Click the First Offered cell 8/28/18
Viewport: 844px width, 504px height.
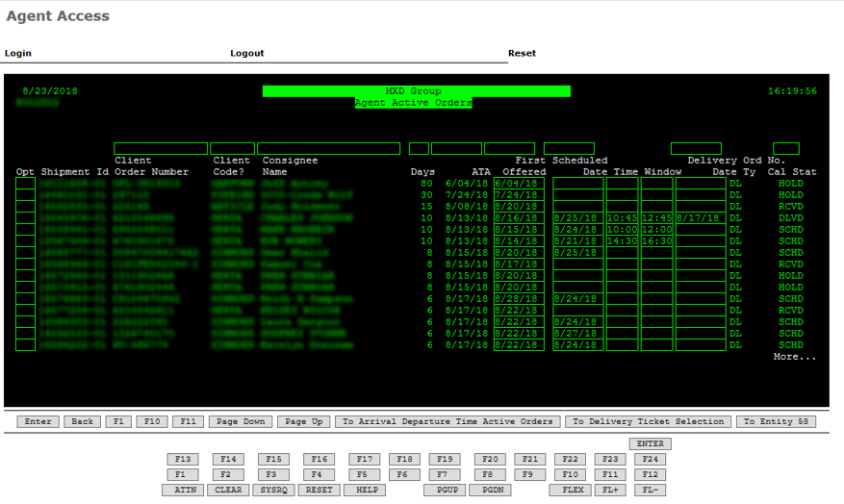pyautogui.click(x=519, y=299)
